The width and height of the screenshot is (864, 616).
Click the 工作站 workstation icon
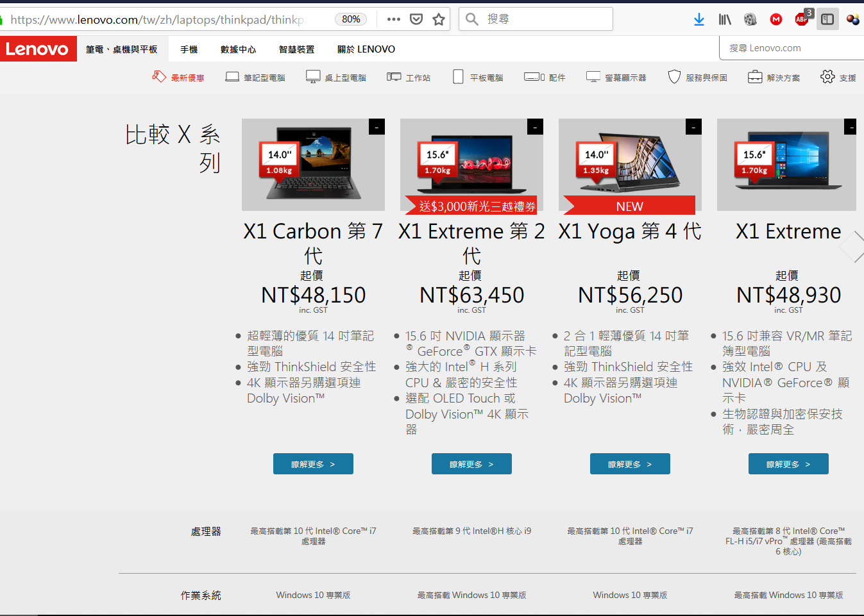click(394, 77)
